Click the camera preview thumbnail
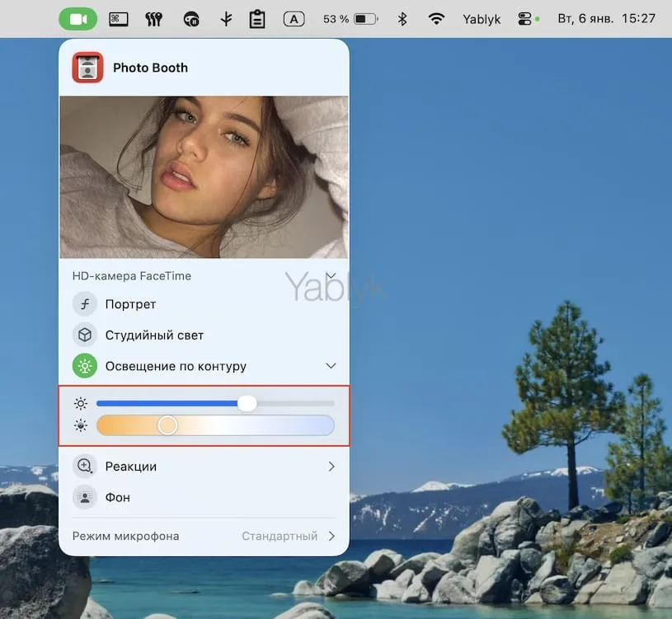 (203, 176)
